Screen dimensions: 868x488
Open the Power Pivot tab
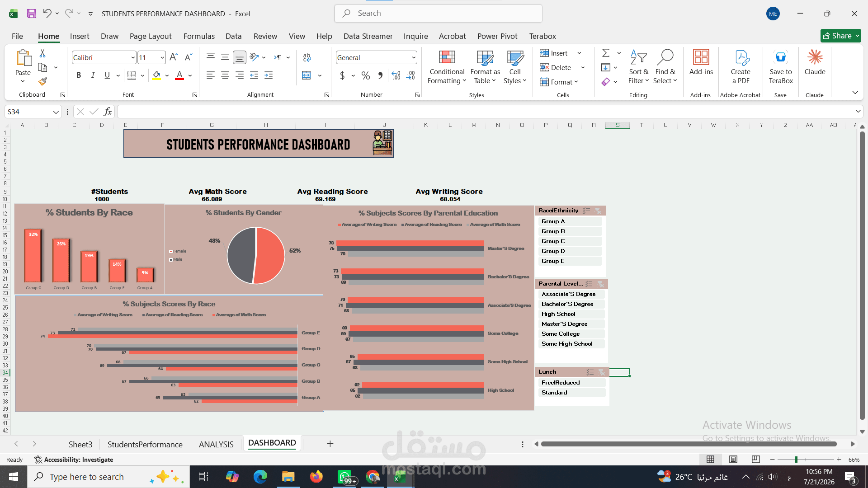pos(497,36)
